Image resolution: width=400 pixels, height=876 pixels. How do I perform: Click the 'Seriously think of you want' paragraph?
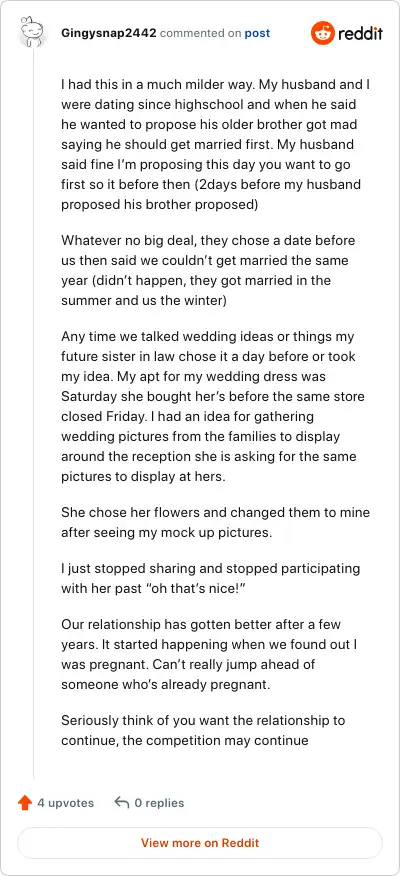pos(203,731)
